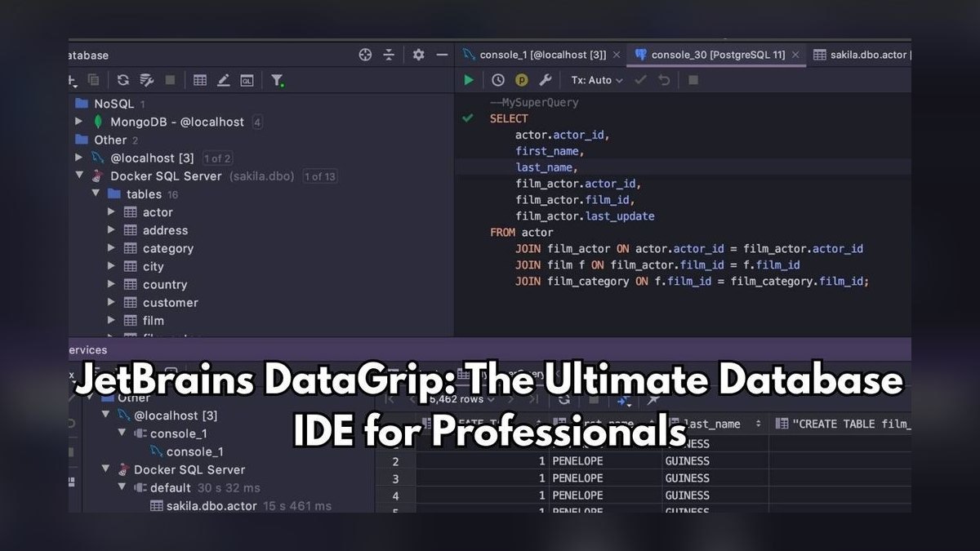Close the console_30 tab
The image size is (980, 551).
point(795,55)
